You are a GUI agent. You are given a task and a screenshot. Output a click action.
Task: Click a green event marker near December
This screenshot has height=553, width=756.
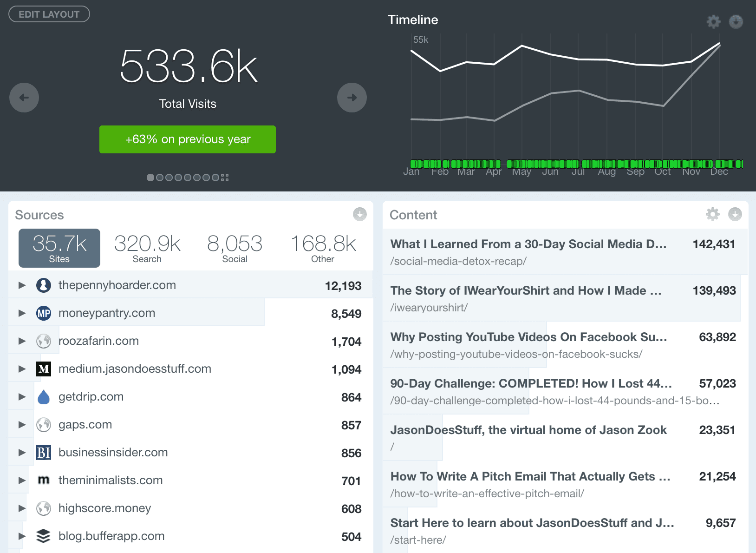tap(720, 164)
